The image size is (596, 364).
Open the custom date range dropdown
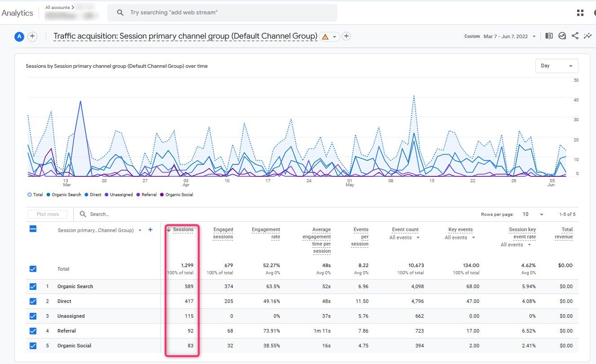coord(500,36)
